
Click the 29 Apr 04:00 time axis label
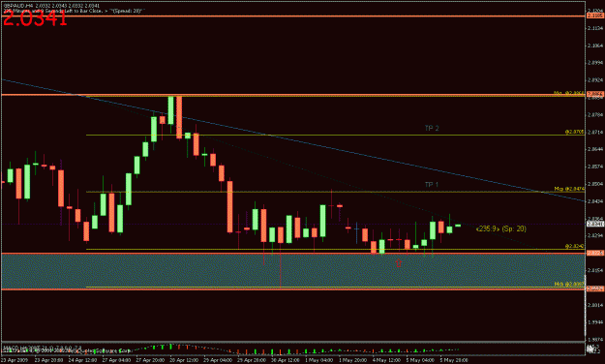tap(218, 360)
